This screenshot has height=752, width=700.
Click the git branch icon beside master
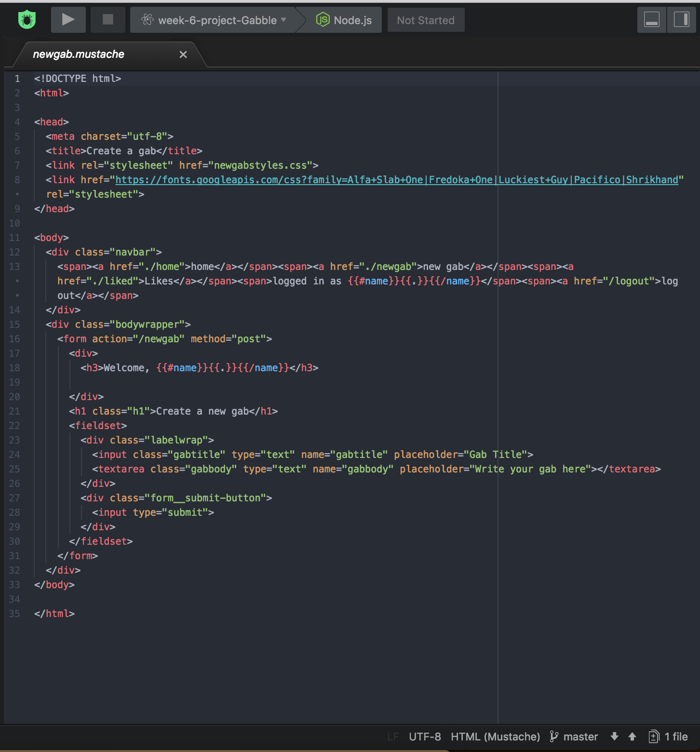[x=554, y=737]
